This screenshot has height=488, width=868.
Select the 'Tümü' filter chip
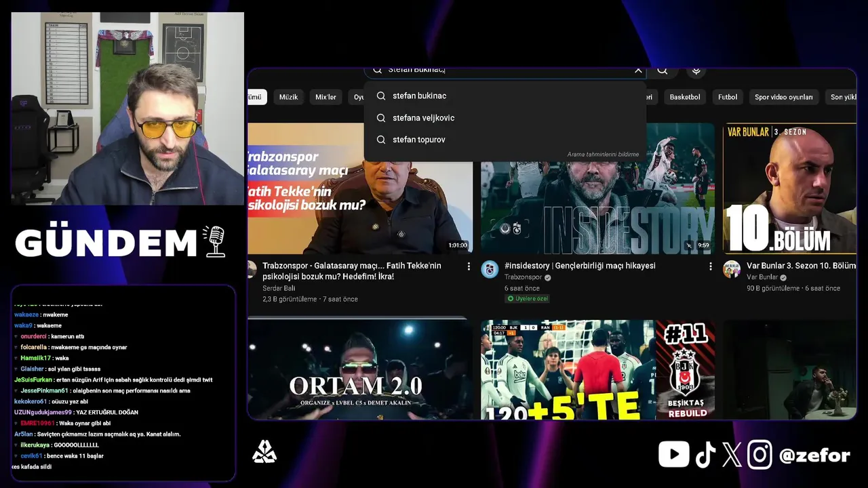tap(257, 97)
